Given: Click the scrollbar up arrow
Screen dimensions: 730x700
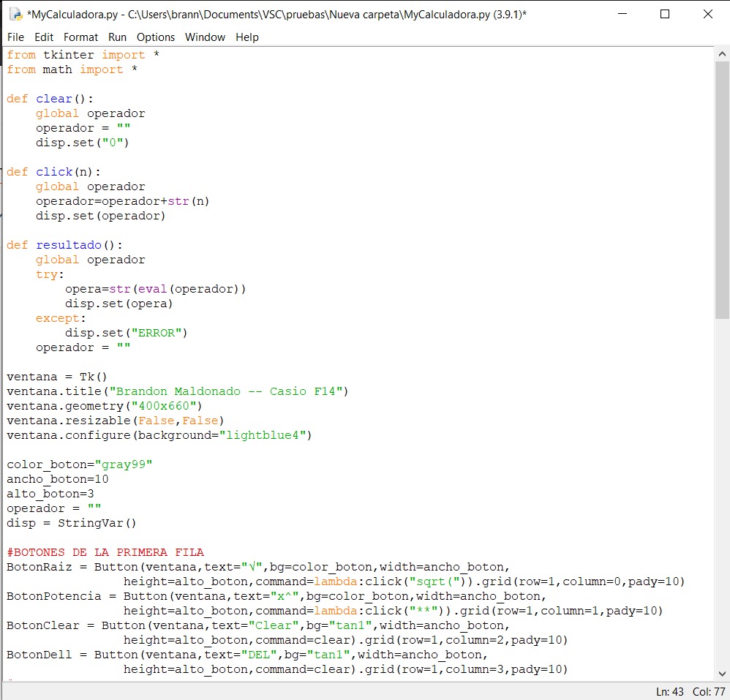Looking at the screenshot, I should 722,53.
